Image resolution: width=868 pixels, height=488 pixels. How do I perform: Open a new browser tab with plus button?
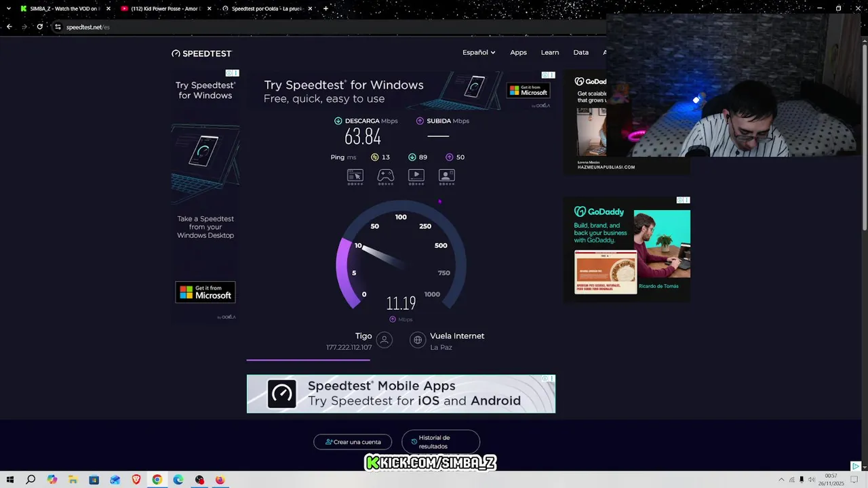(325, 8)
